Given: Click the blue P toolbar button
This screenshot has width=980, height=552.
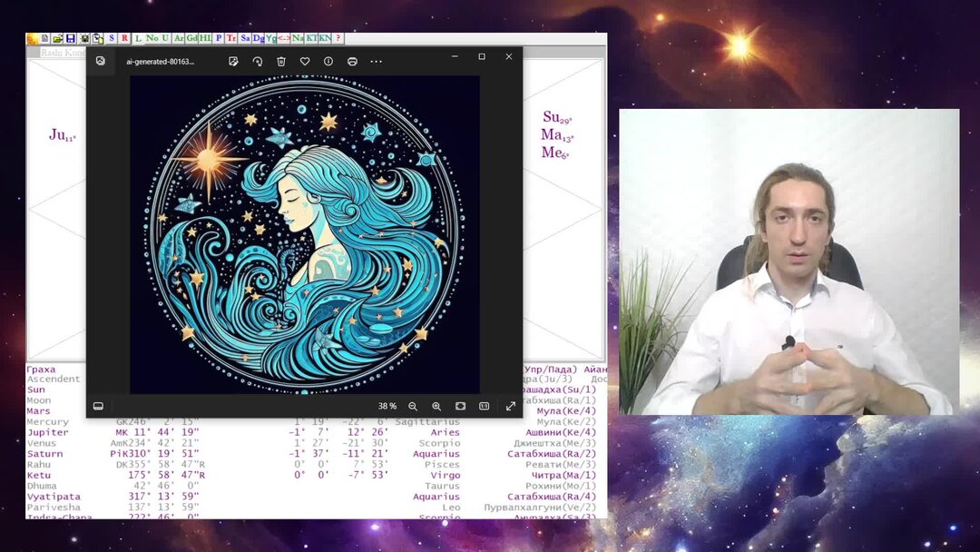Looking at the screenshot, I should click(219, 38).
